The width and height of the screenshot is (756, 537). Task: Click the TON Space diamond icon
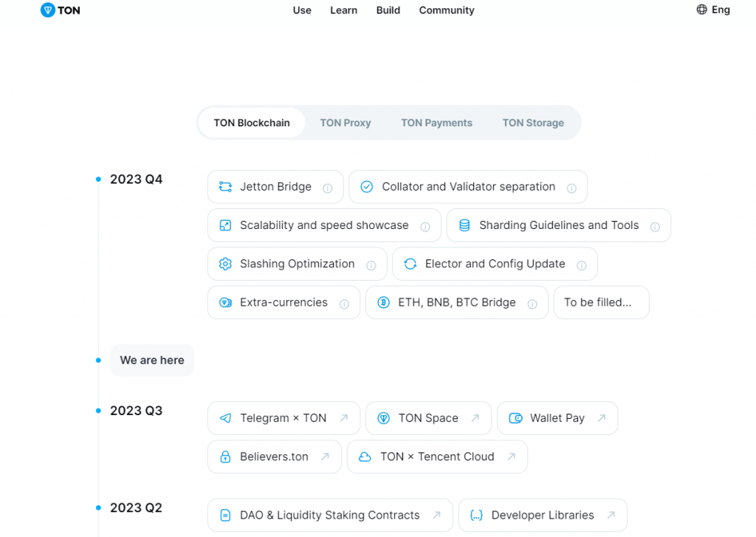pos(383,418)
